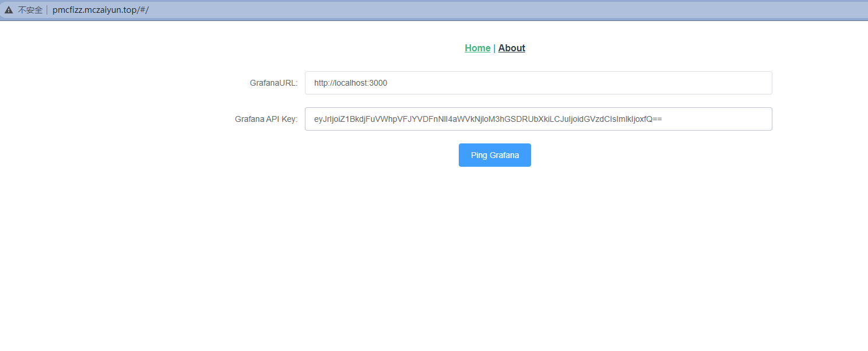This screenshot has width=868, height=351.
Task: Click the pmcfizz.mczaiyun.top address text
Action: [x=101, y=10]
